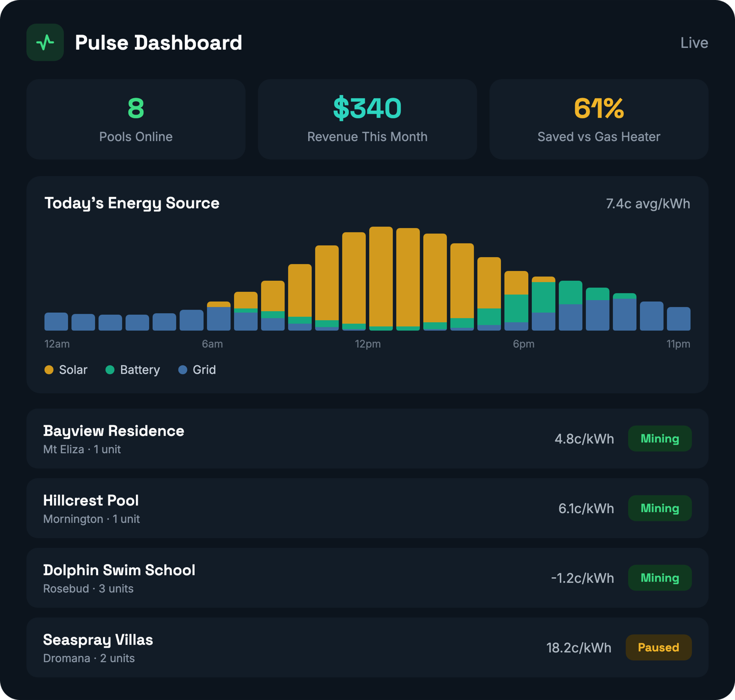Viewport: 735px width, 700px height.
Task: Click the Mining badge for Bayview Residence
Action: (660, 439)
